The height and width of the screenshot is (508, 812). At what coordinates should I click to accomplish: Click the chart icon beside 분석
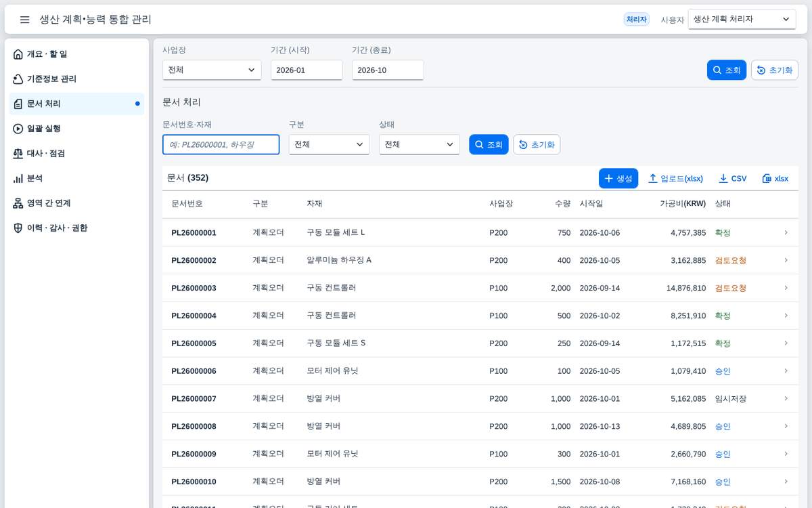(18, 178)
